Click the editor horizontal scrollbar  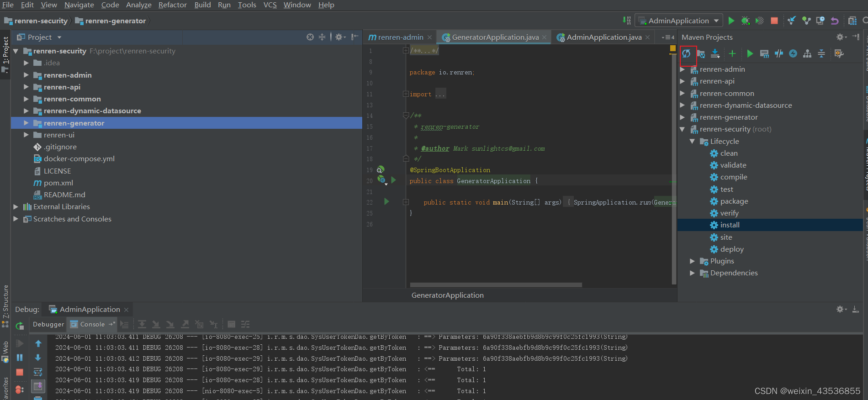click(496, 285)
